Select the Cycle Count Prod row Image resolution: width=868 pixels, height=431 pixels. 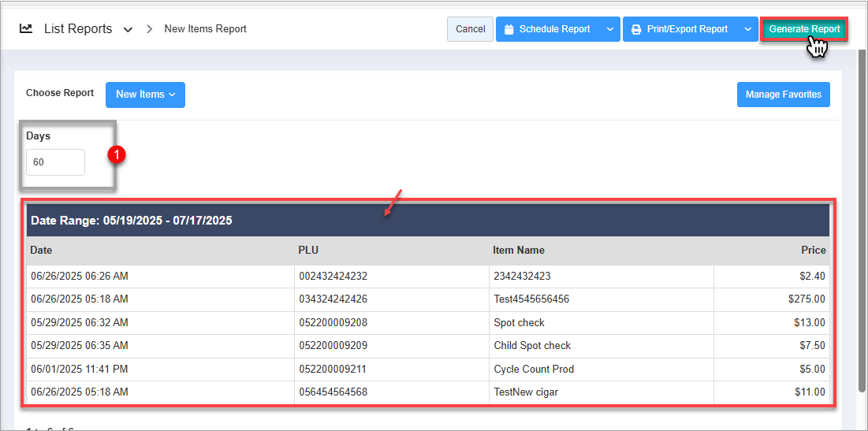click(x=534, y=369)
